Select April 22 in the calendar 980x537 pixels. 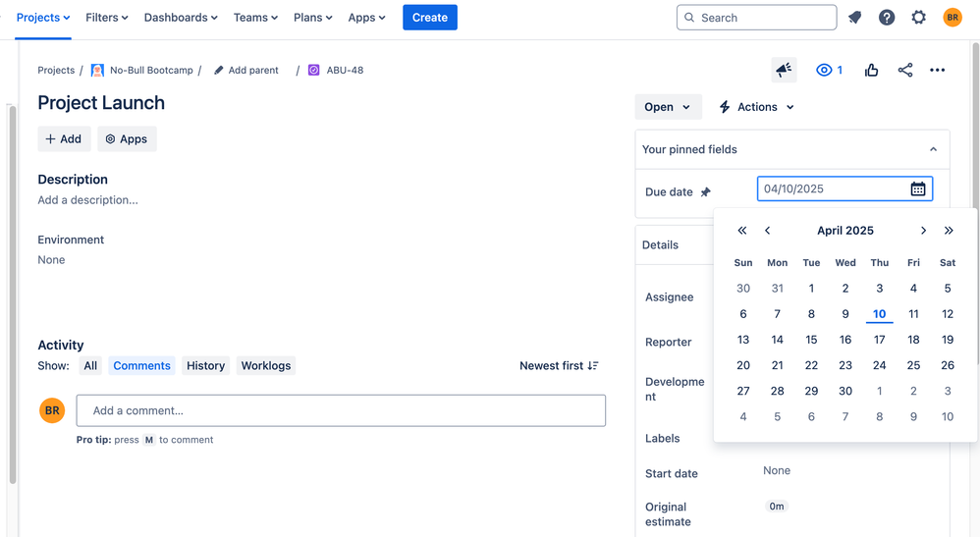(811, 365)
